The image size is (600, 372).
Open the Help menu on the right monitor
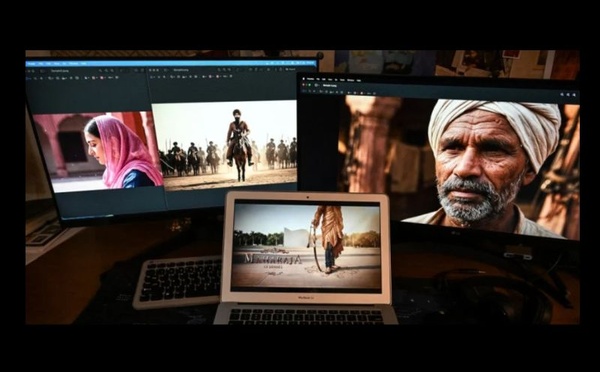[359, 80]
